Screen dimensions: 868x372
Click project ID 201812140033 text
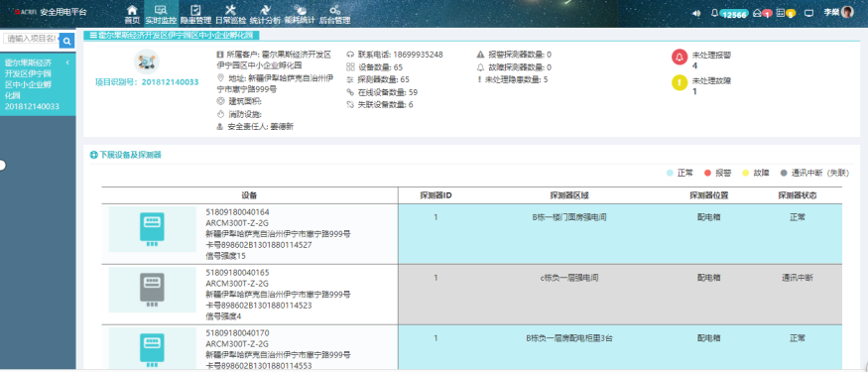click(x=170, y=82)
